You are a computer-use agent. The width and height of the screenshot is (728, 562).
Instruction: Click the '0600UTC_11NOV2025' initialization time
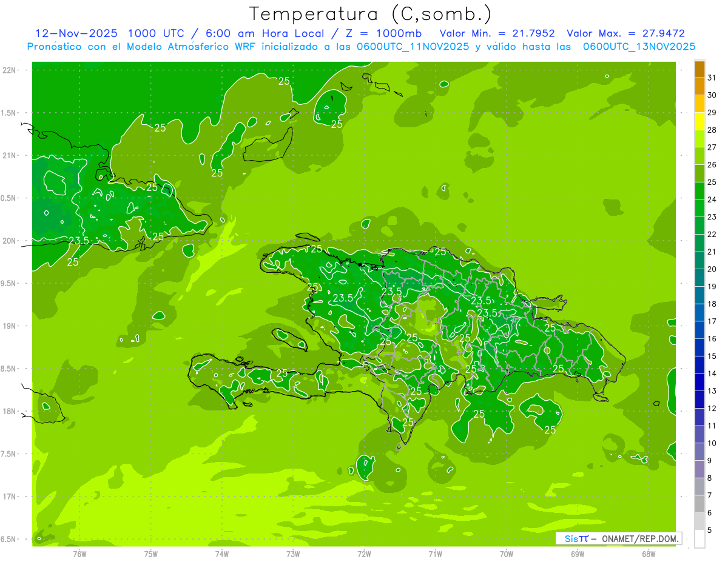(x=413, y=47)
